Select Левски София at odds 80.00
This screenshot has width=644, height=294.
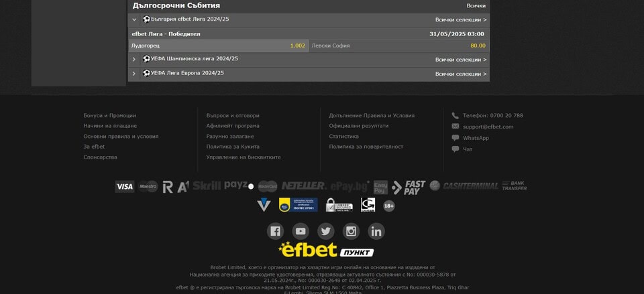(x=398, y=46)
